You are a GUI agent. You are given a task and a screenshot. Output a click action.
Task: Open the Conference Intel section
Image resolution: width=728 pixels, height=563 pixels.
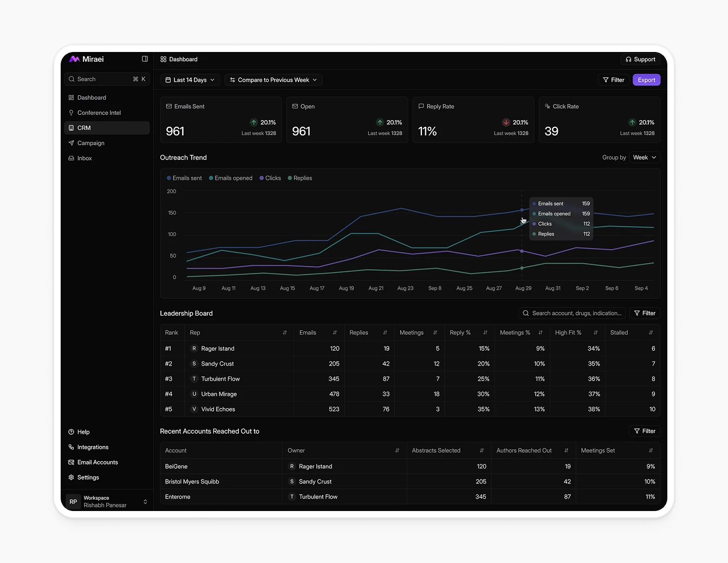99,113
